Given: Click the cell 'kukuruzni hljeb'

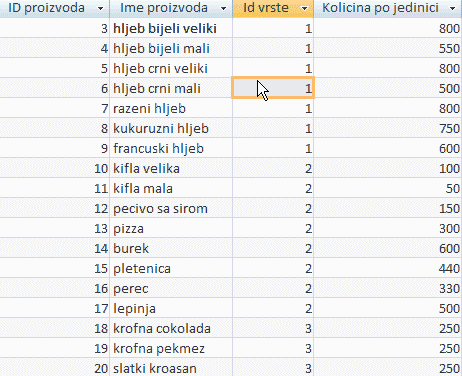Looking at the screenshot, I should coord(171,128).
